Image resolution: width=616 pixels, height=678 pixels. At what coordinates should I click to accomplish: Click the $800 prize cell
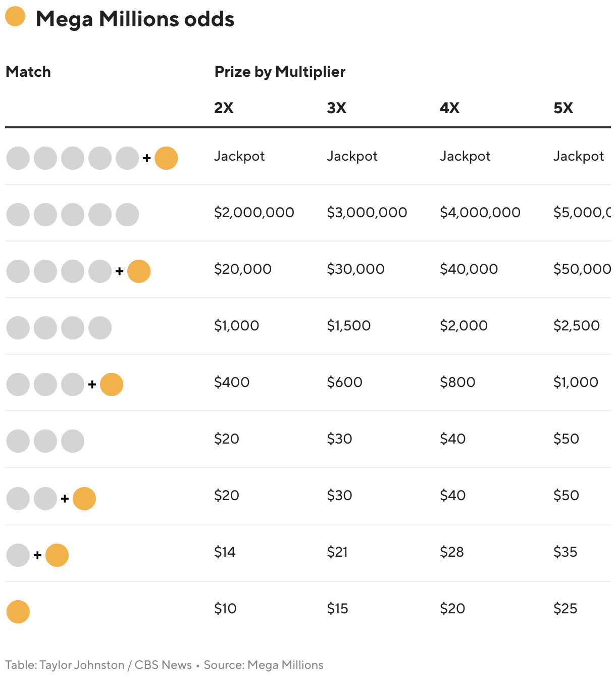(457, 382)
